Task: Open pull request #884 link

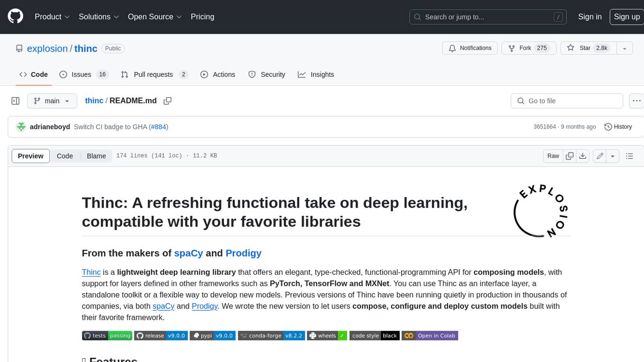Action: click(159, 127)
